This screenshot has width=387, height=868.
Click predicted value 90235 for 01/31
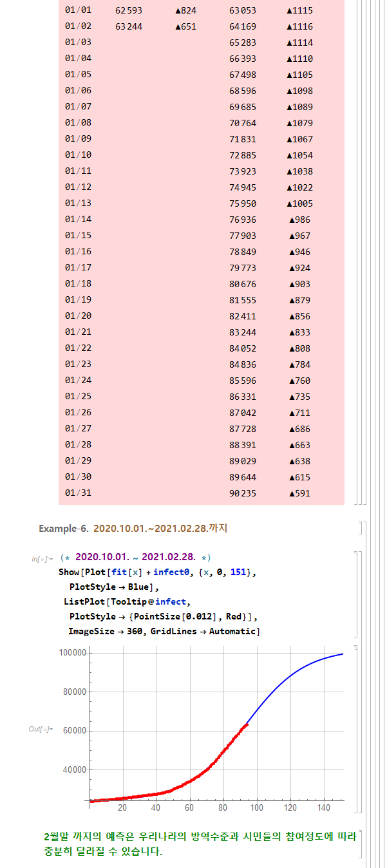(x=243, y=493)
